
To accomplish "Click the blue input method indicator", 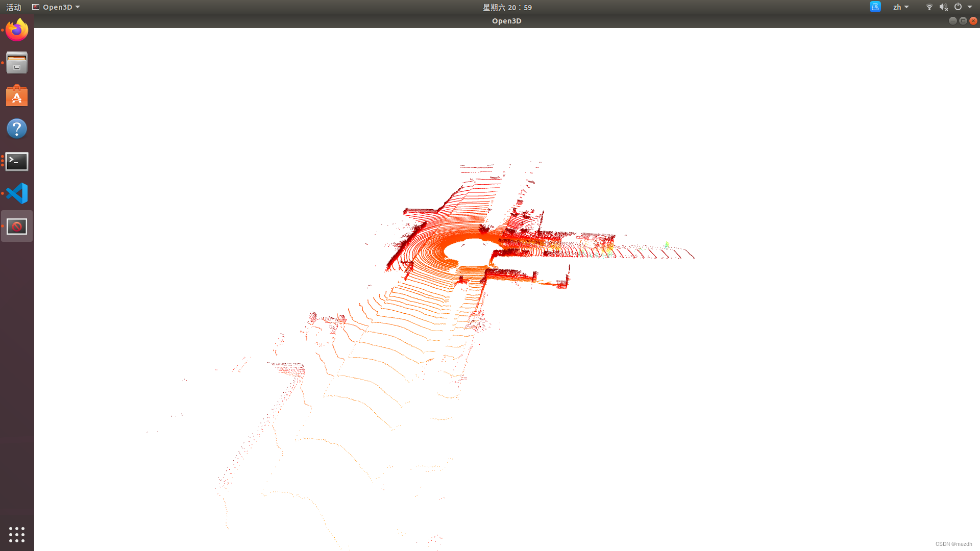I will coord(875,7).
